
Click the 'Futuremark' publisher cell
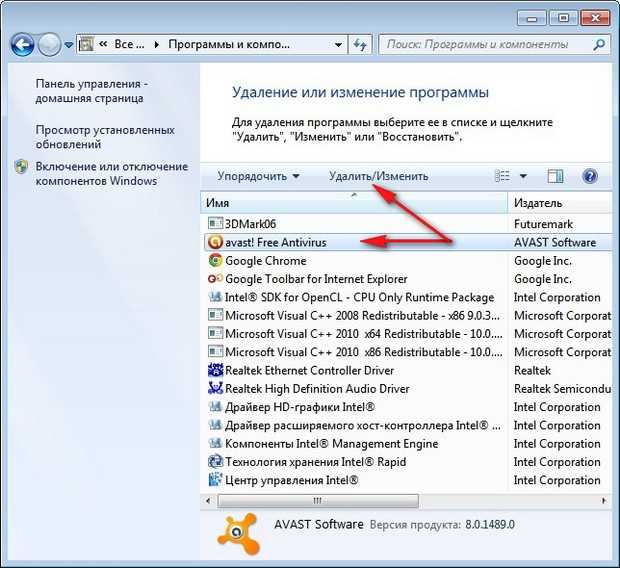(x=543, y=224)
